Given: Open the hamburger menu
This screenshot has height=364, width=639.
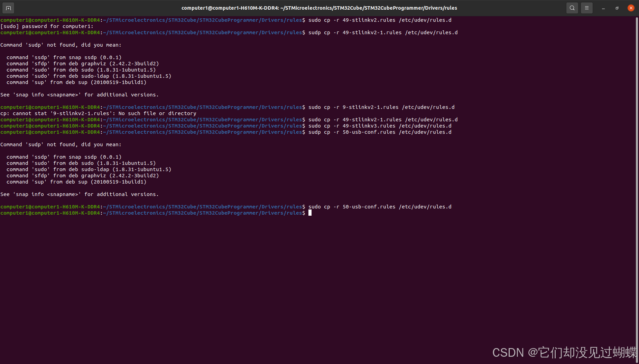Looking at the screenshot, I should (586, 8).
